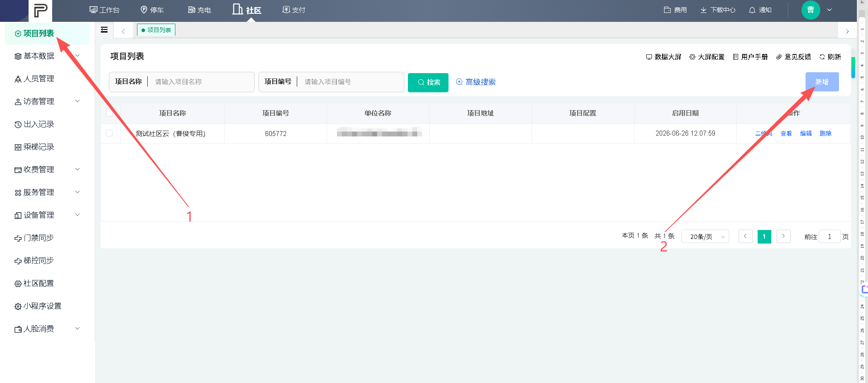
Task: Open 大屏配置 screen settings
Action: [x=707, y=57]
